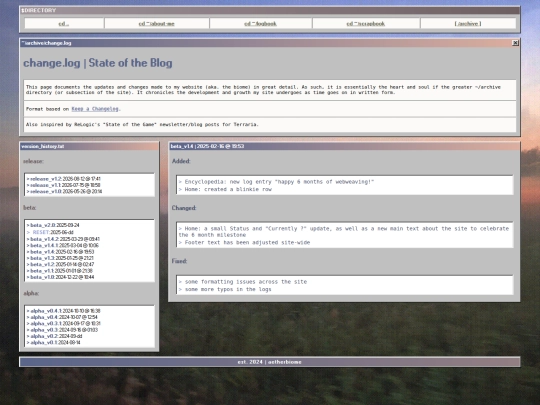Open the 'cd ~/about-me' nav item
The width and height of the screenshot is (540, 405).
156,23
